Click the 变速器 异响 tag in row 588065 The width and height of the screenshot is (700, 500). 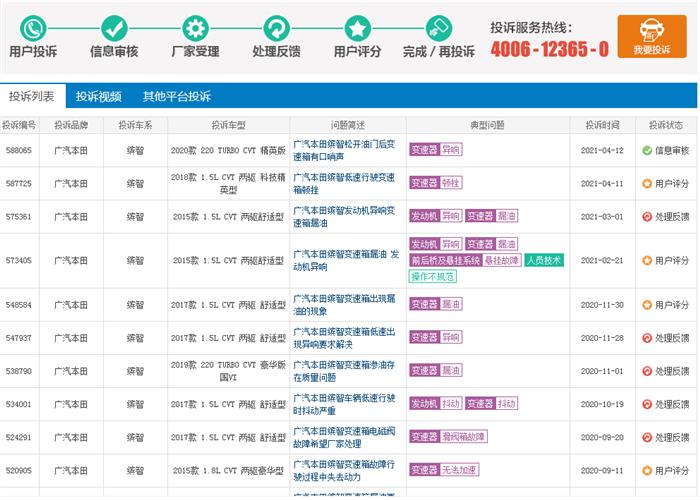436,149
